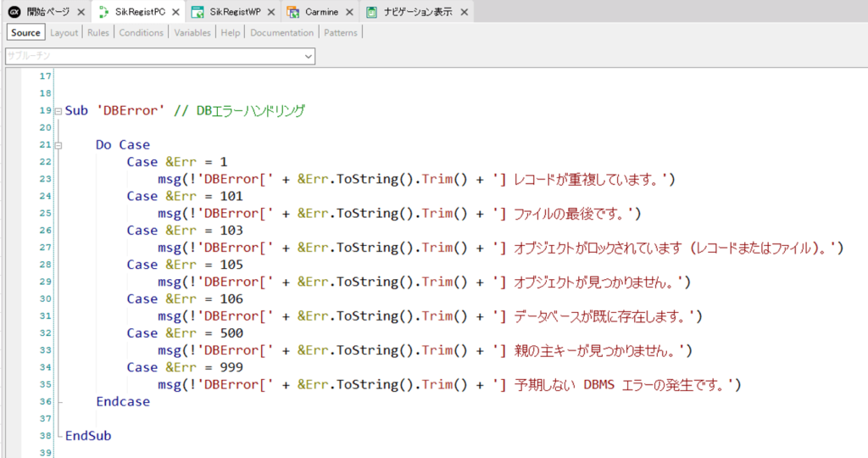
Task: Switch to the Patterns tab
Action: click(x=340, y=32)
